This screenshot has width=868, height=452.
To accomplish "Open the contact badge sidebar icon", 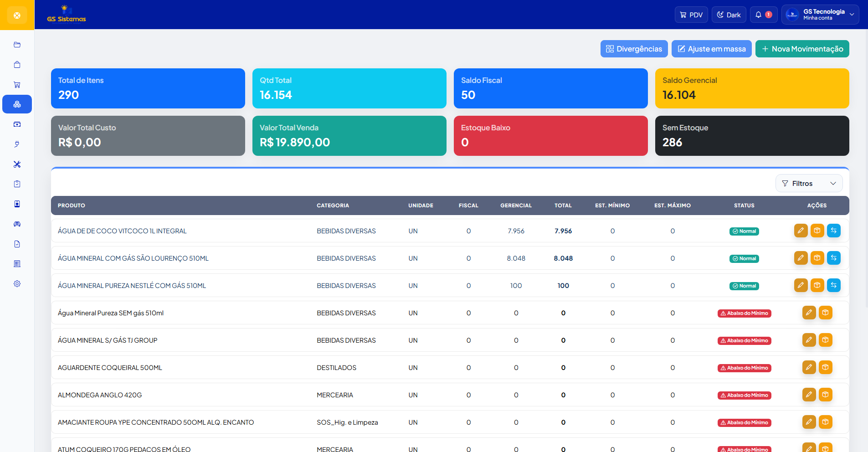I will click(17, 204).
